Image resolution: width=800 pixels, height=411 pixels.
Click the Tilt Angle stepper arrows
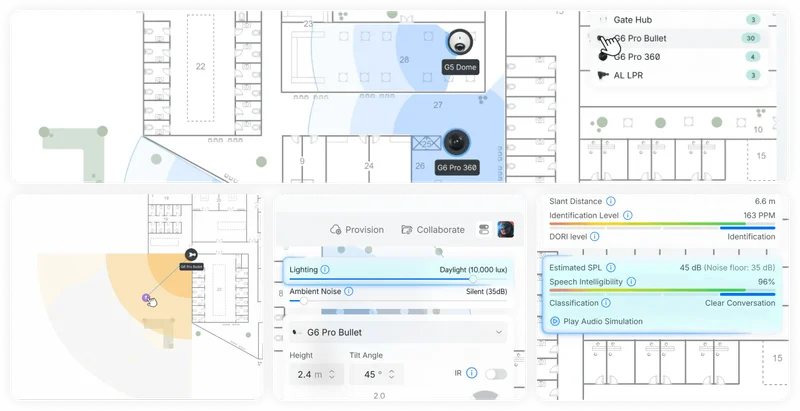pyautogui.click(x=391, y=374)
